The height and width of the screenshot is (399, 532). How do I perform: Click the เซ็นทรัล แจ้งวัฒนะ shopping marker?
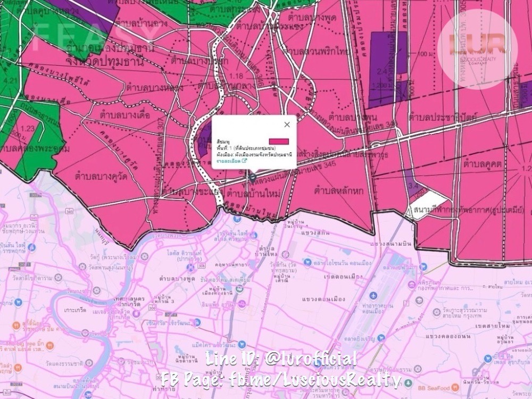196,322
